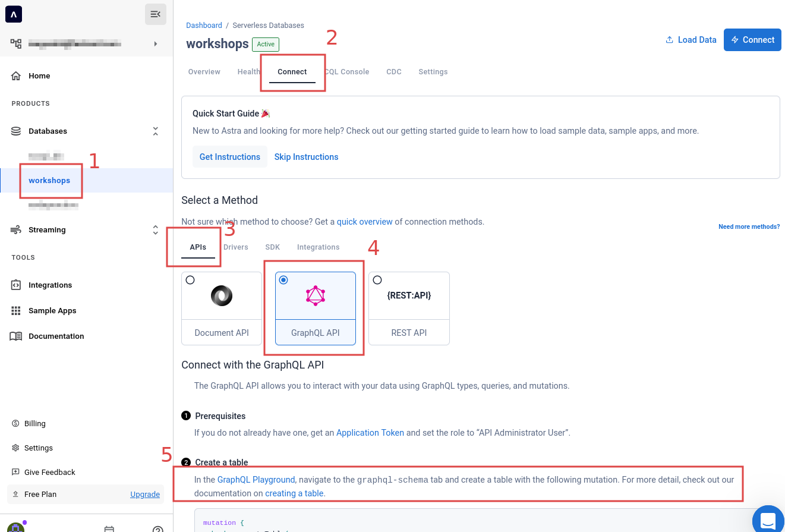The width and height of the screenshot is (785, 532).
Task: Click the Billing sidebar label
Action: tap(35, 423)
